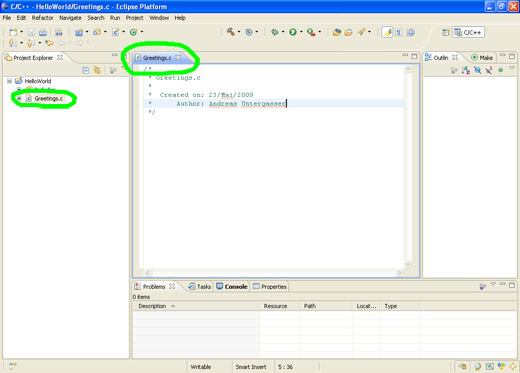Select the C/C++ perspective button
This screenshot has width=520, height=373.
point(468,32)
